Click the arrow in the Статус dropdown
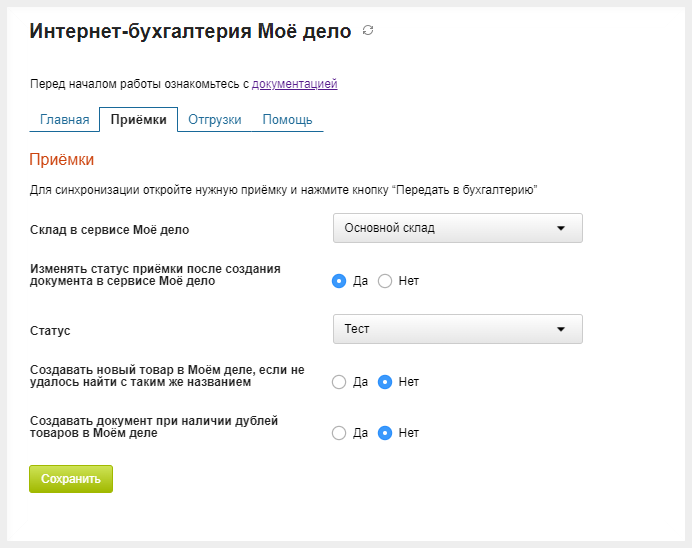 click(x=561, y=329)
